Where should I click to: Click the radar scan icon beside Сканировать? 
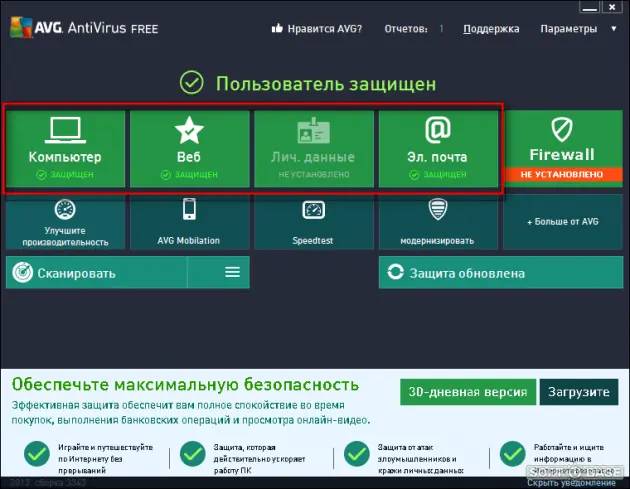coord(22,272)
